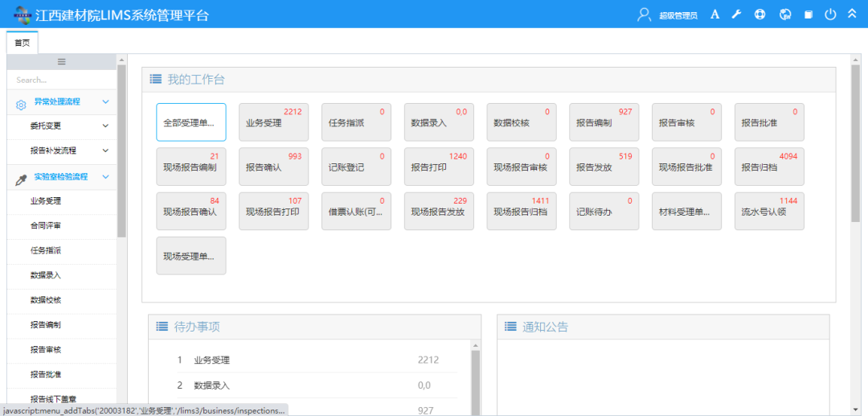Image resolution: width=868 pixels, height=416 pixels.
Task: Open 数据录入 in the left sidebar
Action: [x=46, y=275]
